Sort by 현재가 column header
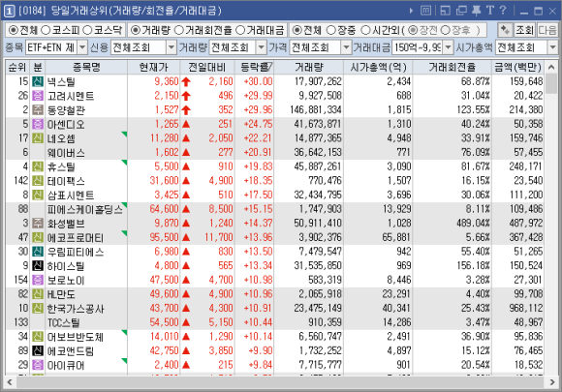Image resolution: width=562 pixels, height=392 pixels. (153, 68)
